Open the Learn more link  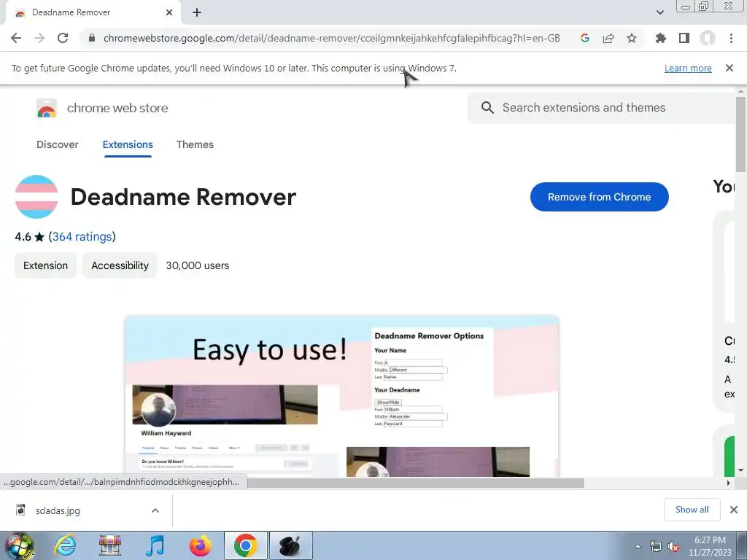coord(688,68)
